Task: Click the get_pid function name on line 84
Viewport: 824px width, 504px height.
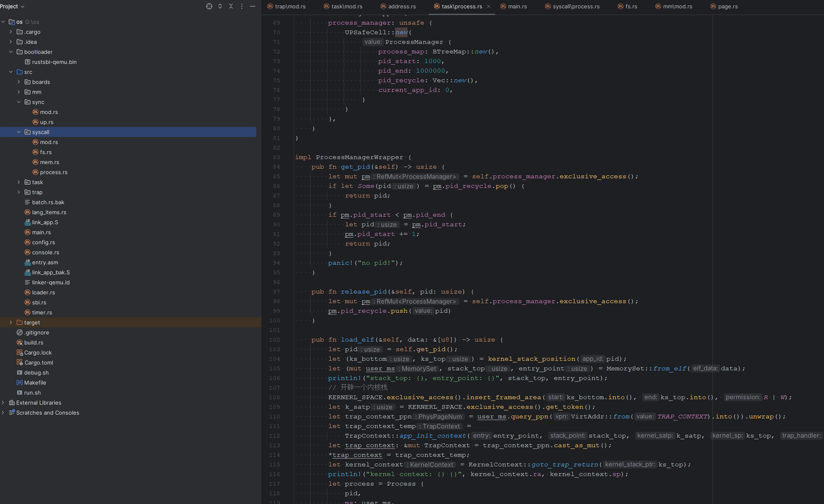Action: (355, 167)
